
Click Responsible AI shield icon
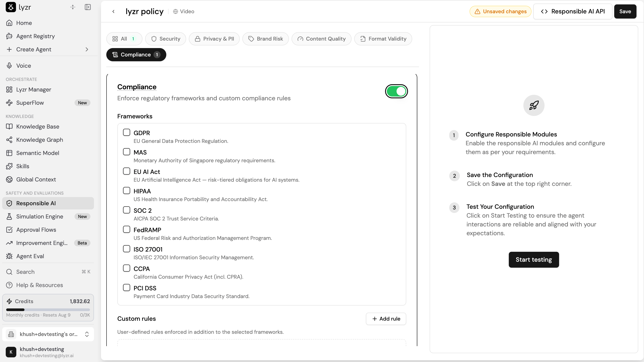point(9,203)
